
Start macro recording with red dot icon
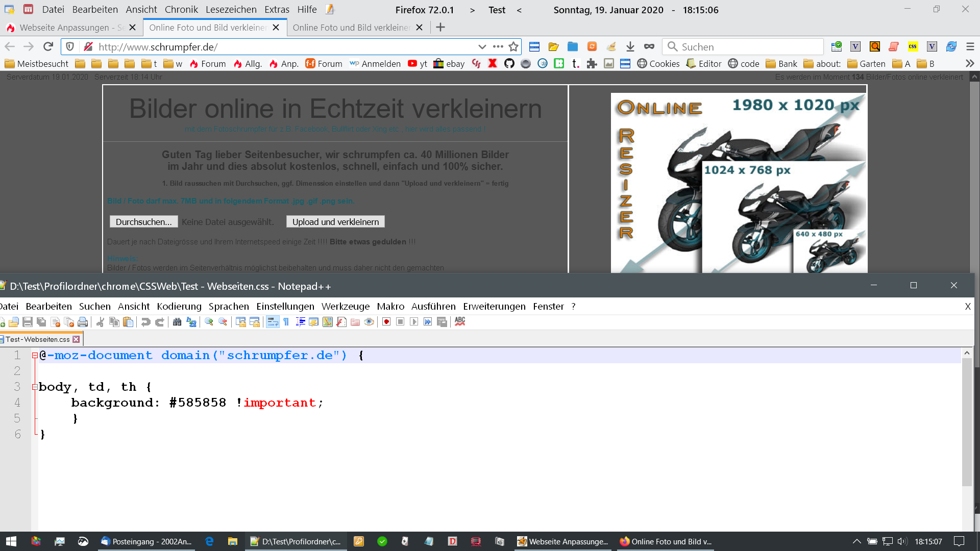click(386, 322)
